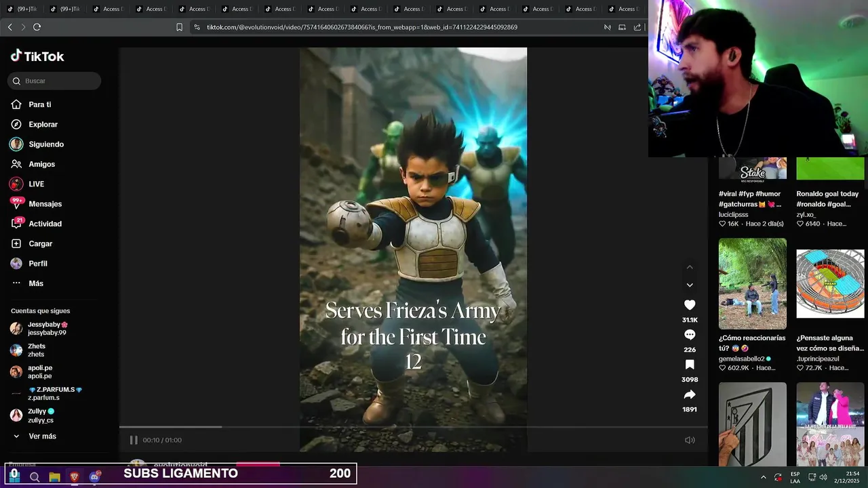868x488 pixels.
Task: Click the TikTok URL address bar
Action: (362, 27)
